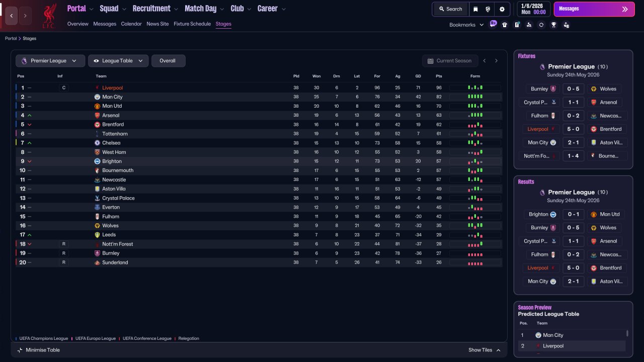The image size is (644, 362).
Task: Click the Liverpool LFC club crest
Action: [x=49, y=16]
